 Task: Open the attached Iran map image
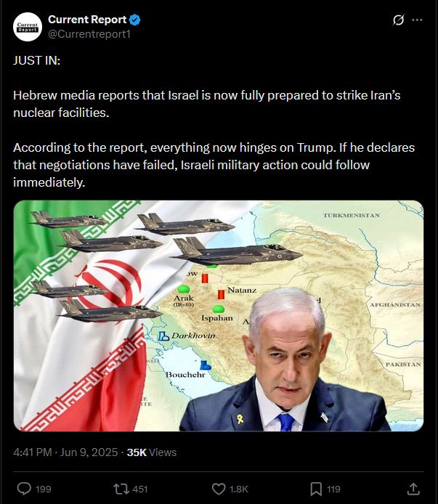pyautogui.click(x=219, y=316)
